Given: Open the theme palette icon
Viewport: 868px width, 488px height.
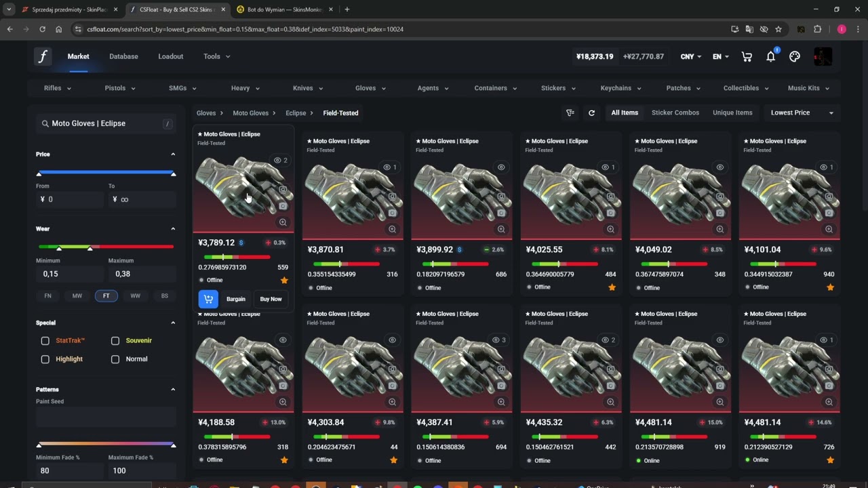Looking at the screenshot, I should (795, 57).
